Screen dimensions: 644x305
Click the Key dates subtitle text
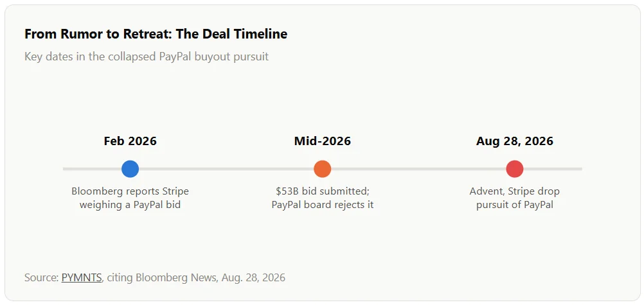pos(146,57)
